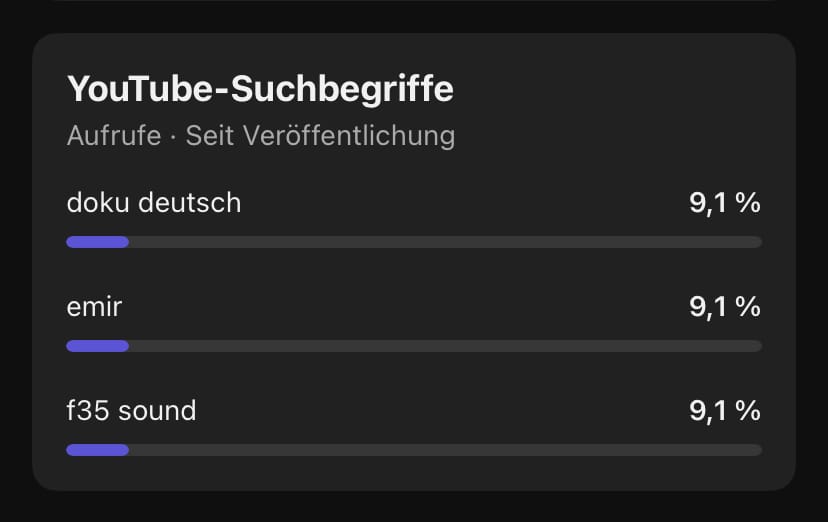Click the grey unfilled bar track under f35 sound
The width and height of the screenshot is (828, 522).
(445, 450)
